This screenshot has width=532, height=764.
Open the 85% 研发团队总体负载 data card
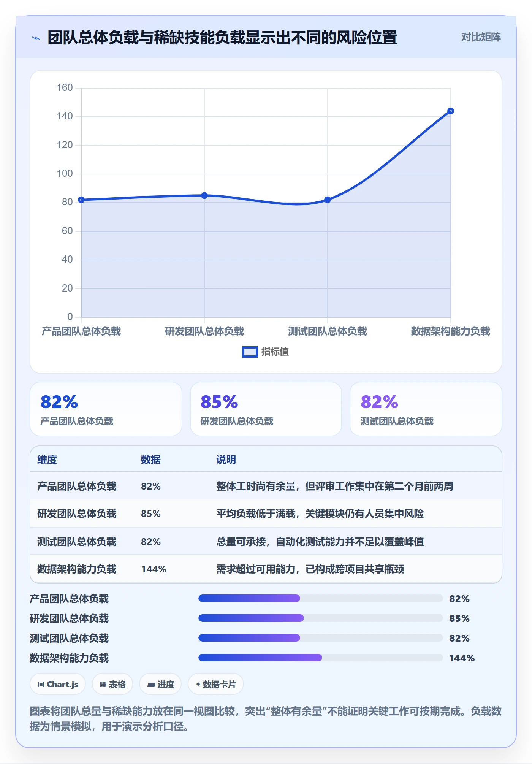click(x=266, y=409)
